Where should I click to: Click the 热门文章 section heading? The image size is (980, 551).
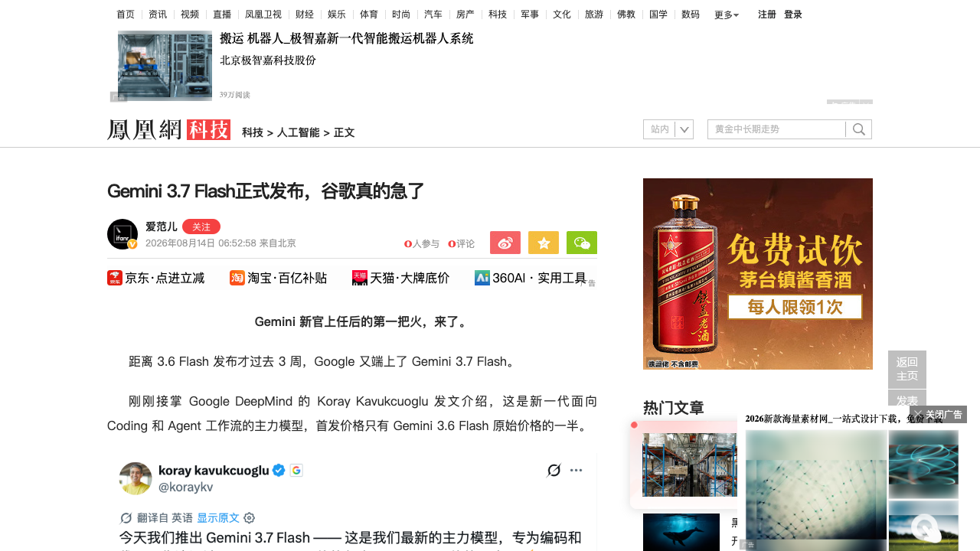point(674,408)
